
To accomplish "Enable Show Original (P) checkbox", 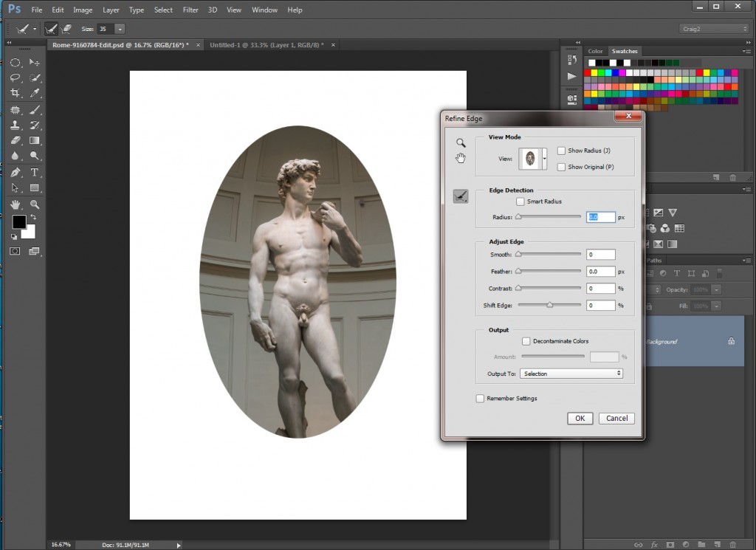I will click(x=561, y=167).
